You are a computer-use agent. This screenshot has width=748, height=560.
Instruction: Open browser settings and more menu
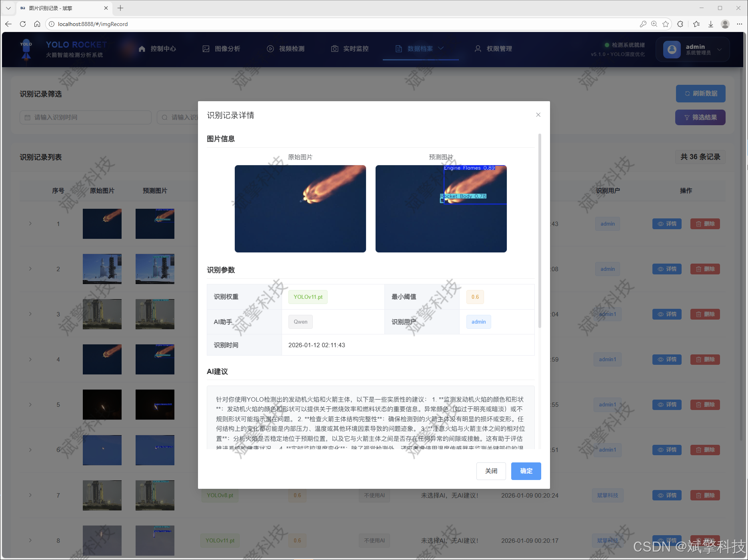740,24
